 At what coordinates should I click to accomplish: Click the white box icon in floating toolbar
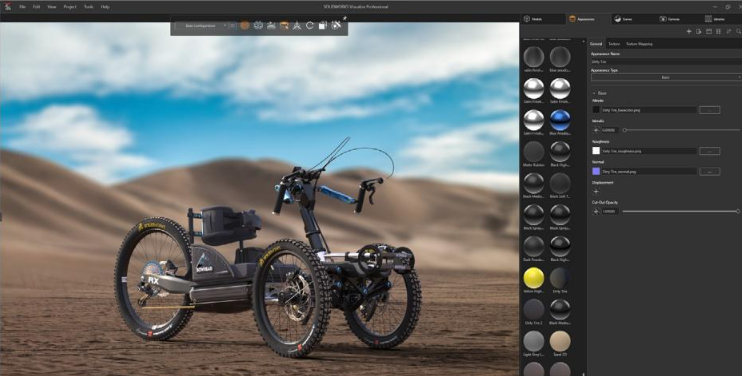coord(323,26)
